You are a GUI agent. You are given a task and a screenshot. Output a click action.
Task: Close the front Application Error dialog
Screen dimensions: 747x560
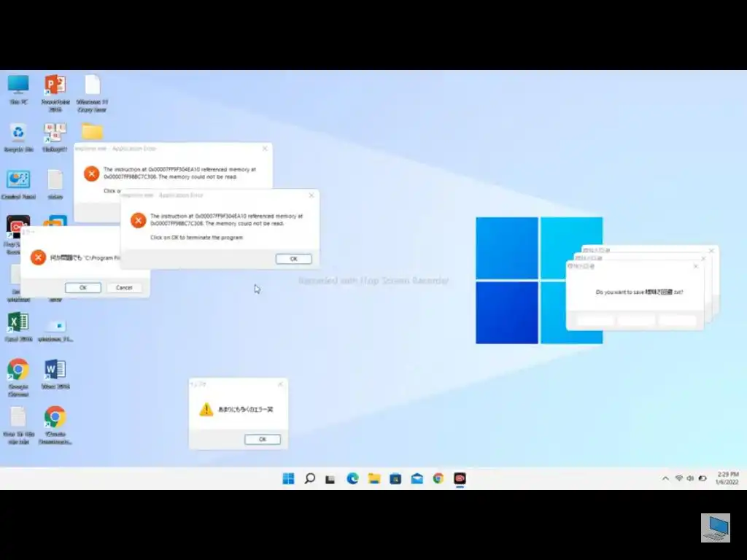[311, 195]
